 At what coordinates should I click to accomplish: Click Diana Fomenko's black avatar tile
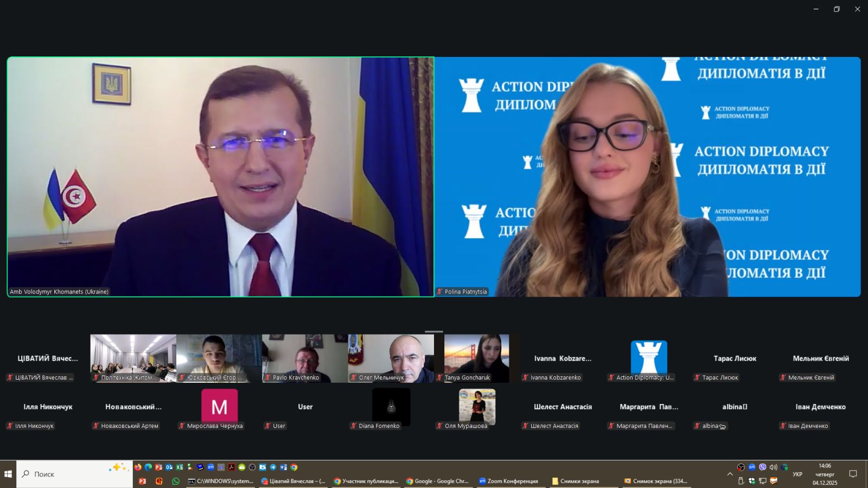pyautogui.click(x=391, y=407)
